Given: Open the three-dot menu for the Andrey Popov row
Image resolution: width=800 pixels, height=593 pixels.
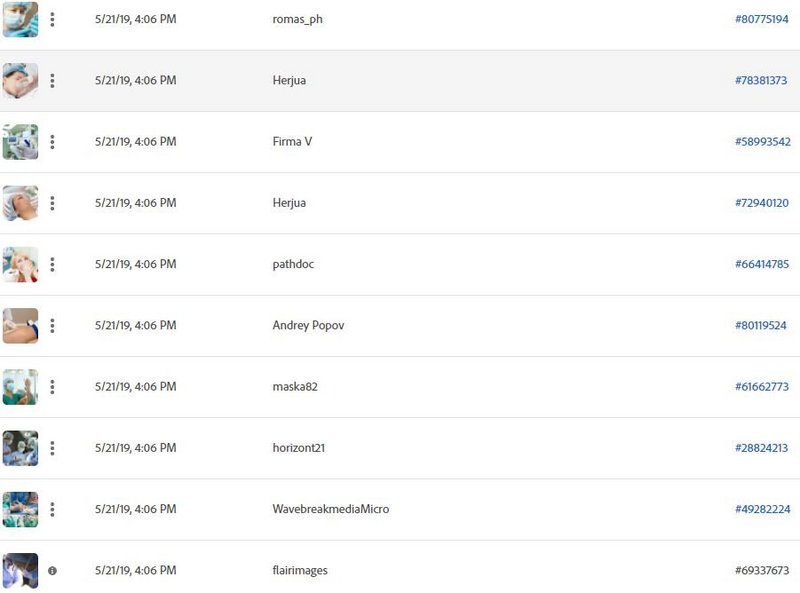Looking at the screenshot, I should [52, 326].
